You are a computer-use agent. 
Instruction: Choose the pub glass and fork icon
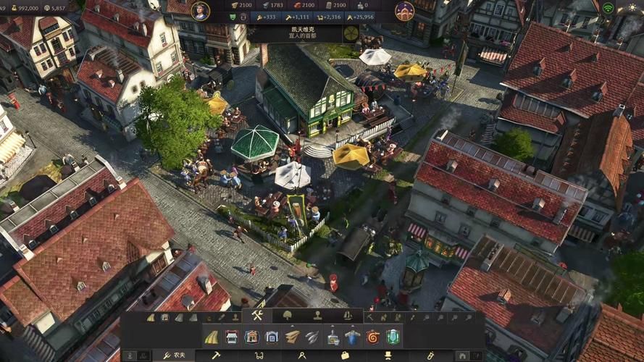coord(393,337)
